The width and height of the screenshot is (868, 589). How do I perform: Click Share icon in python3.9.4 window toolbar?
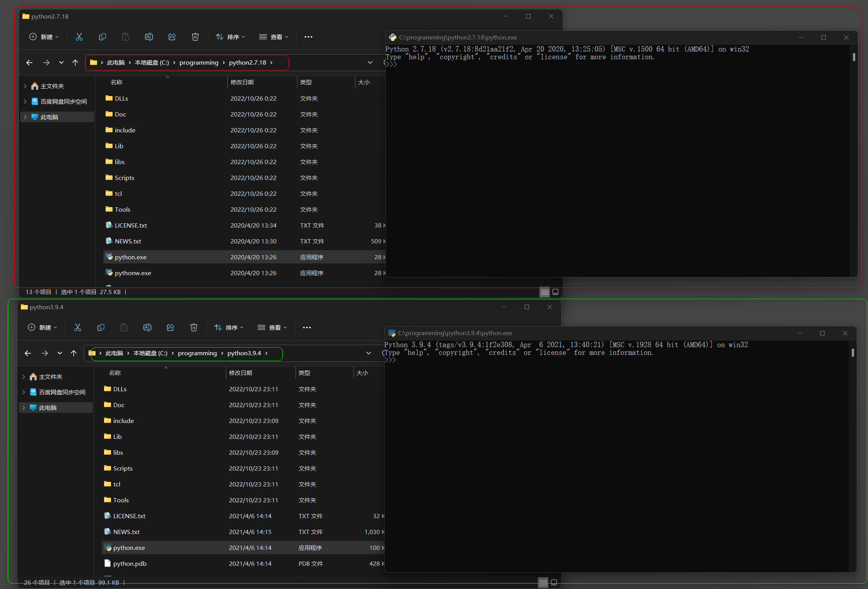[x=171, y=327]
